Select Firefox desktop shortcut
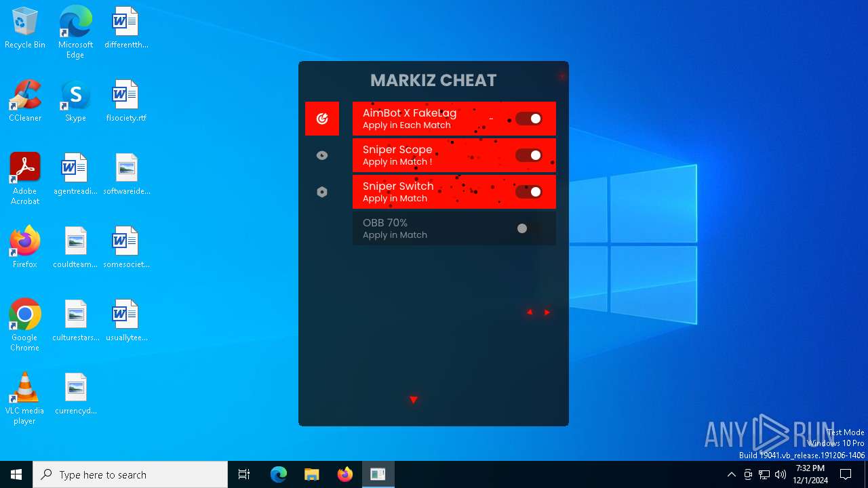The image size is (868, 488). (x=25, y=248)
